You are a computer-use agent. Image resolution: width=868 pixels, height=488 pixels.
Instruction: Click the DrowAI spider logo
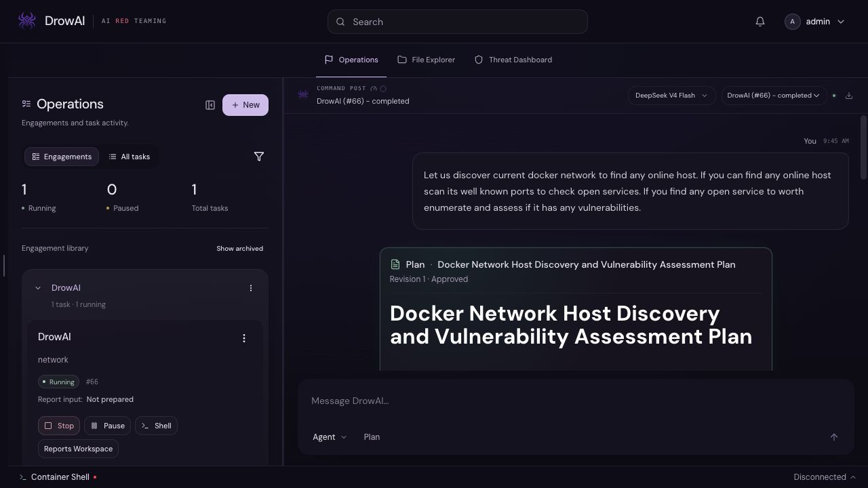click(x=27, y=21)
